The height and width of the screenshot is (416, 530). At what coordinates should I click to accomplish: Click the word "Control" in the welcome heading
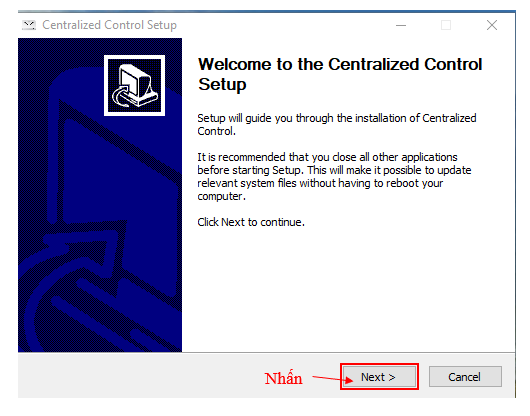[453, 64]
